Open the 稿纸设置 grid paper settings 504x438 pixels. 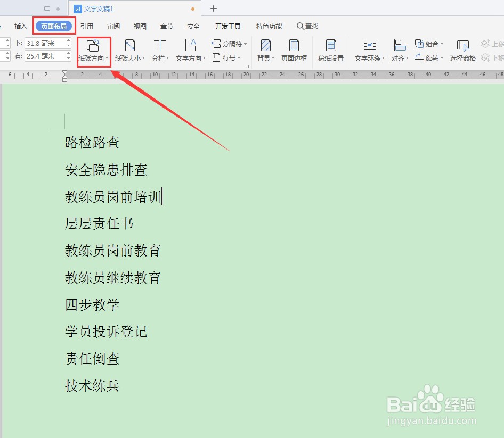pos(330,51)
